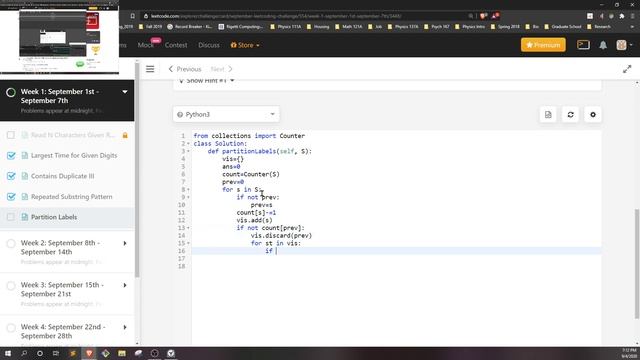Toggle checkbox for Repeated Substring Pattern

pyautogui.click(x=11, y=197)
